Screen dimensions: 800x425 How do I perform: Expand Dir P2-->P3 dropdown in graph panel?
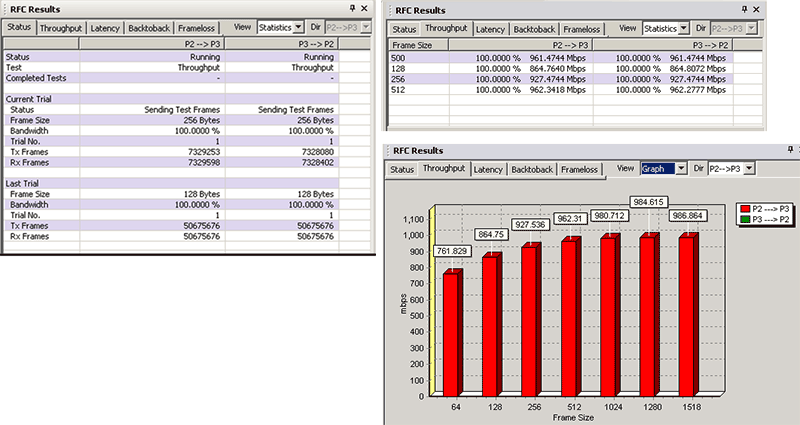pyautogui.click(x=749, y=168)
